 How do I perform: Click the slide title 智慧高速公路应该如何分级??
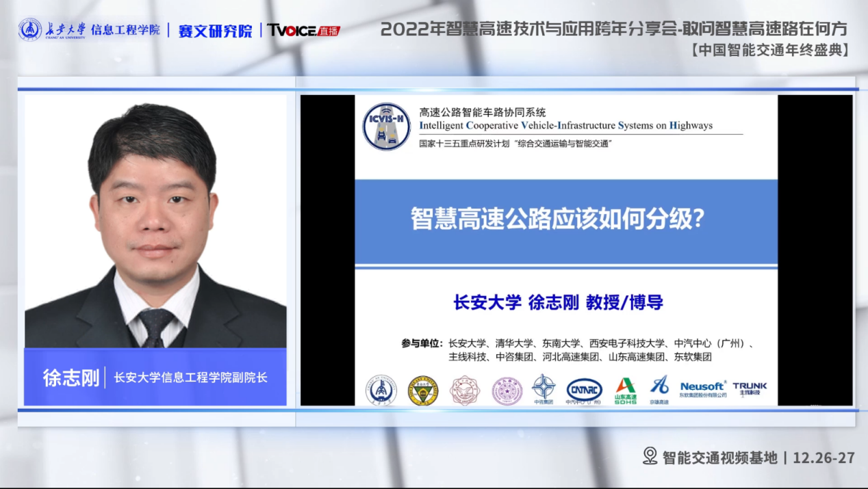(557, 220)
